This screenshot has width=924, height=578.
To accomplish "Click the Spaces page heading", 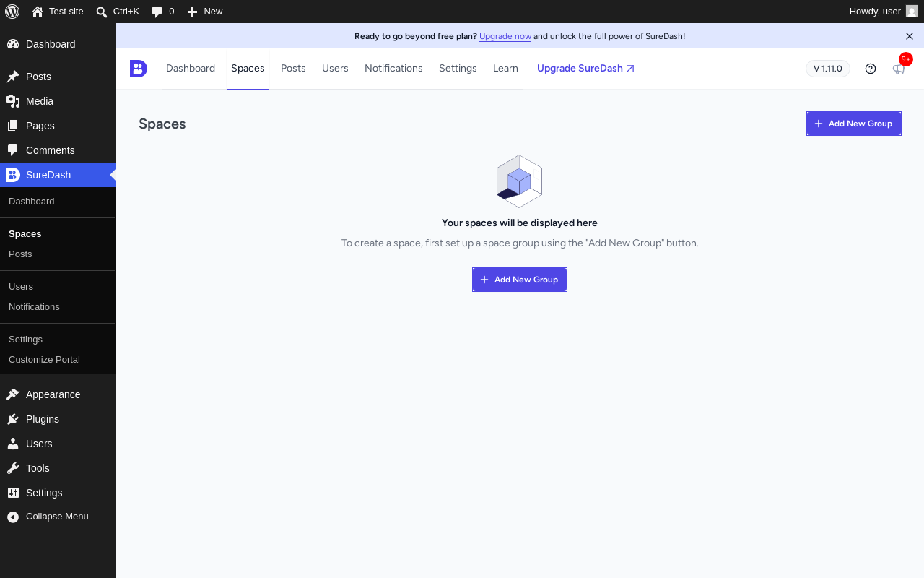I will [162, 124].
